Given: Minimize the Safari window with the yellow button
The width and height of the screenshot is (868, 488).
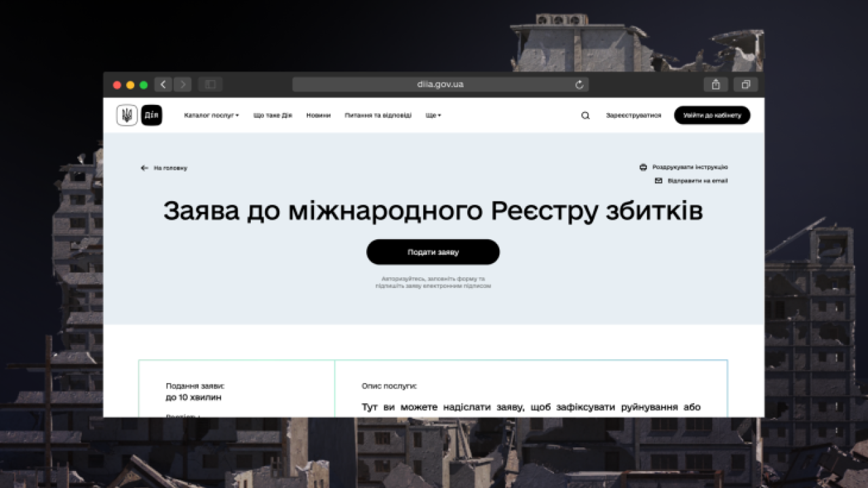Looking at the screenshot, I should [130, 85].
